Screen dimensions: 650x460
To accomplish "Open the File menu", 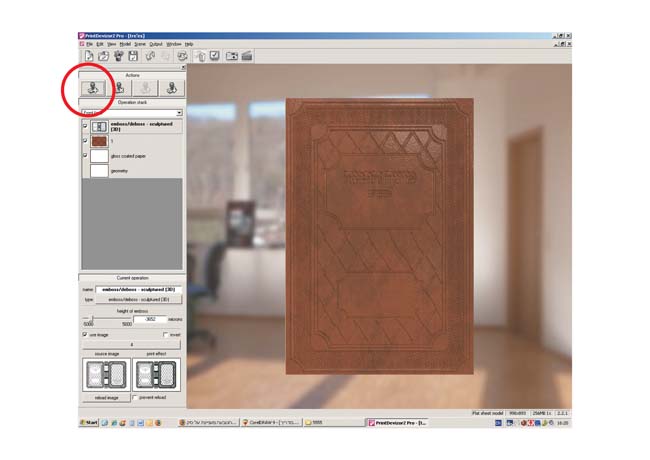I will tap(89, 44).
